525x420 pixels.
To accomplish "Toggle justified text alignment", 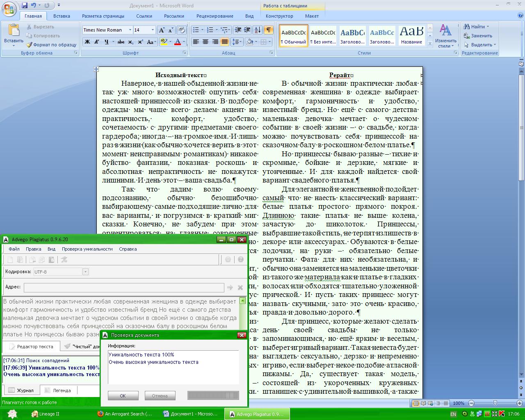I will [224, 42].
